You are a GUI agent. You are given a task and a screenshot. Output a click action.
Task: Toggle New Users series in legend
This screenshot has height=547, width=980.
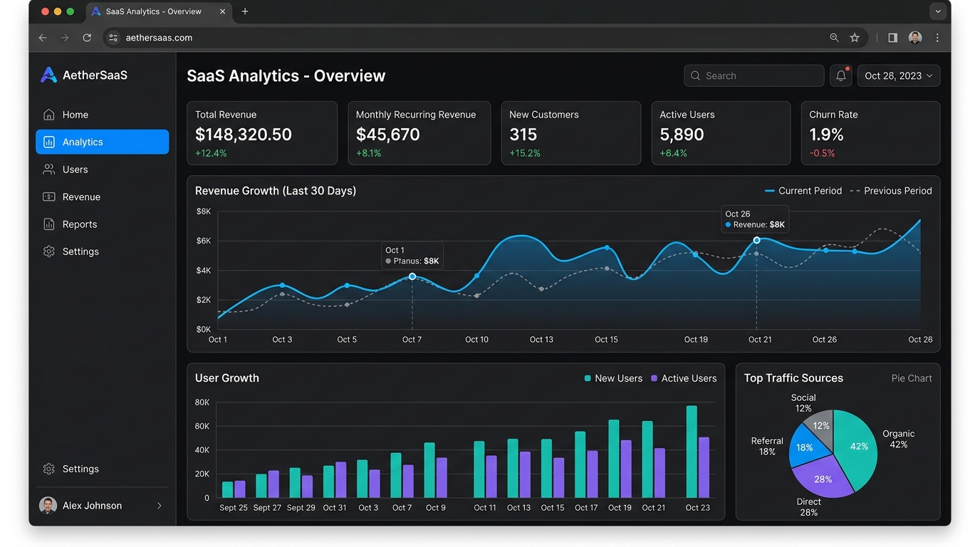tap(613, 378)
